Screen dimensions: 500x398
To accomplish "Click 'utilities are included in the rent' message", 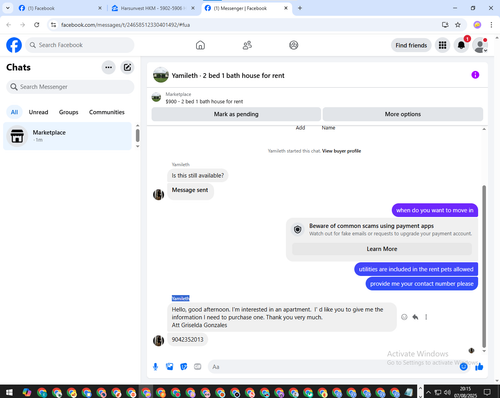I will coord(416,269).
